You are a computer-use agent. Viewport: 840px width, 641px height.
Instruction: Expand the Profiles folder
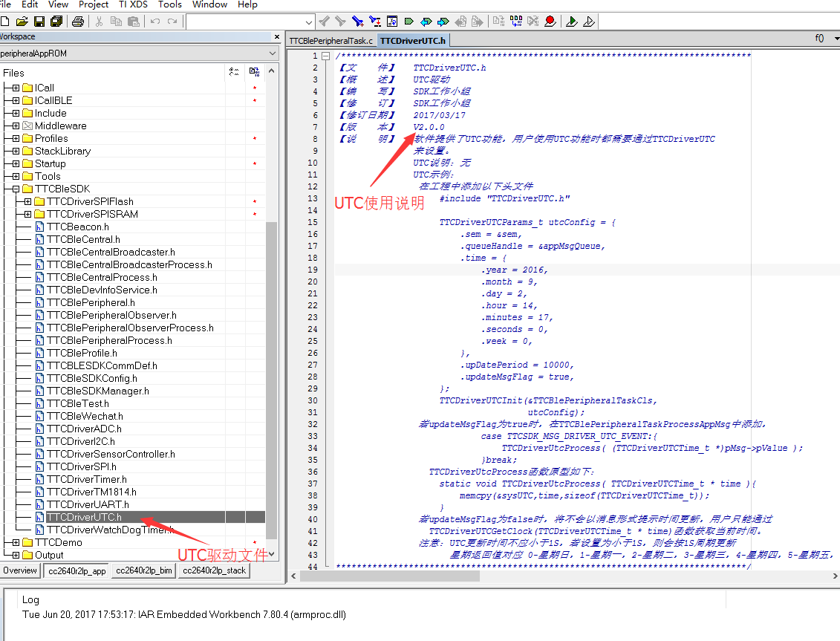(16, 138)
